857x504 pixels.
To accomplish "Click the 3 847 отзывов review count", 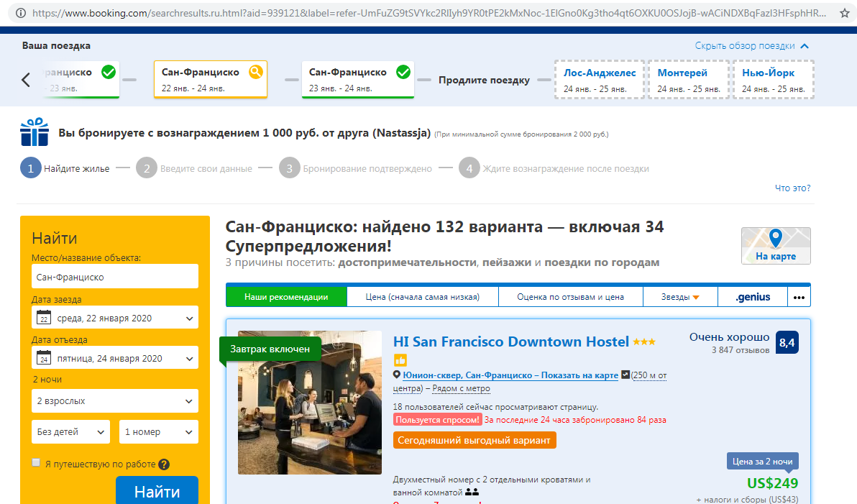I will 740,350.
